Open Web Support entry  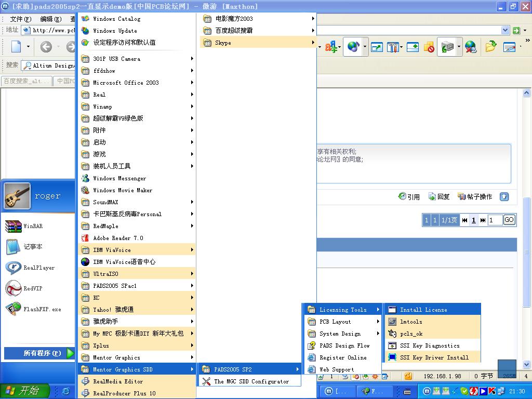(x=343, y=369)
